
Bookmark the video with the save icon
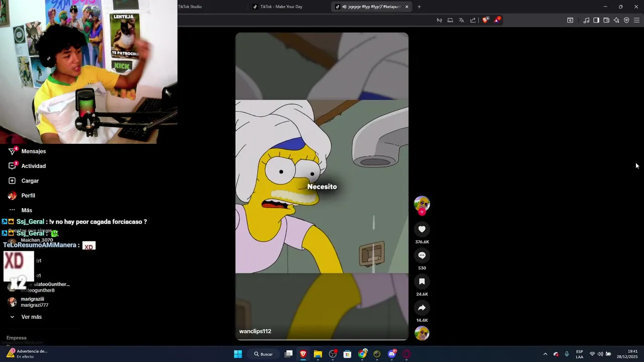422,282
